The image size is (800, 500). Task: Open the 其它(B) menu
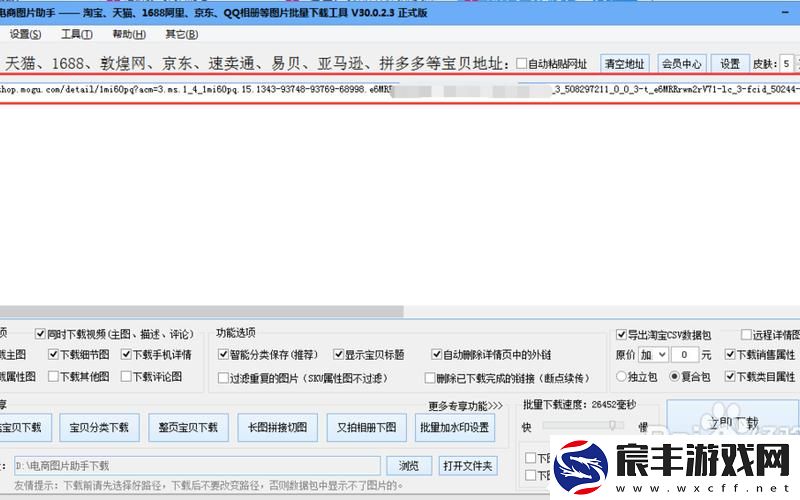(x=182, y=34)
